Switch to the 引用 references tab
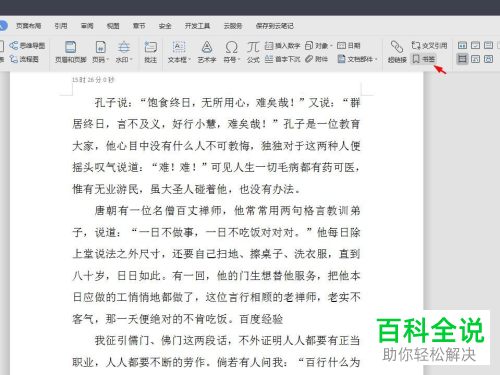This screenshot has height=375, width=500. (x=61, y=26)
